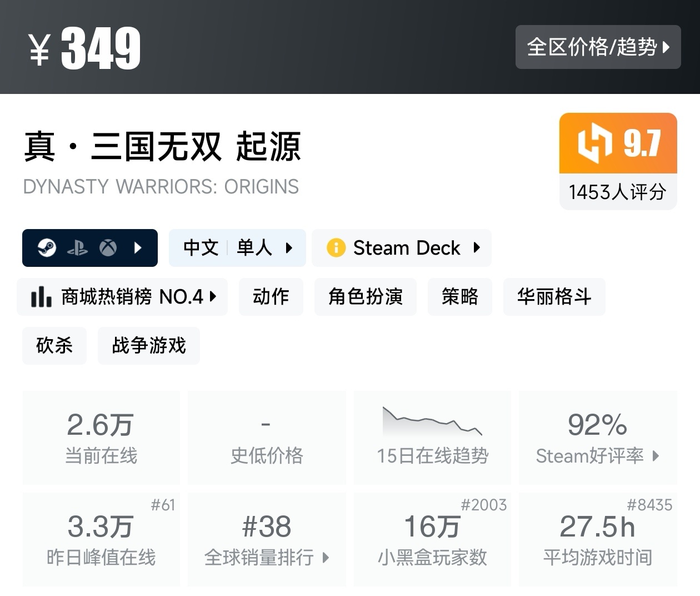The image size is (700, 596).
Task: View the 15日在线趋势 chart
Action: (432, 437)
